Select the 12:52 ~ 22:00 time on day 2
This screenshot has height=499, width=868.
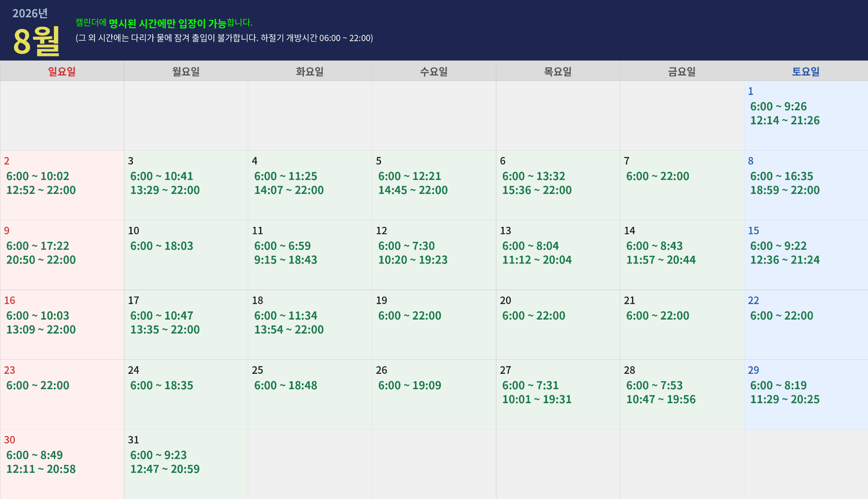(41, 190)
